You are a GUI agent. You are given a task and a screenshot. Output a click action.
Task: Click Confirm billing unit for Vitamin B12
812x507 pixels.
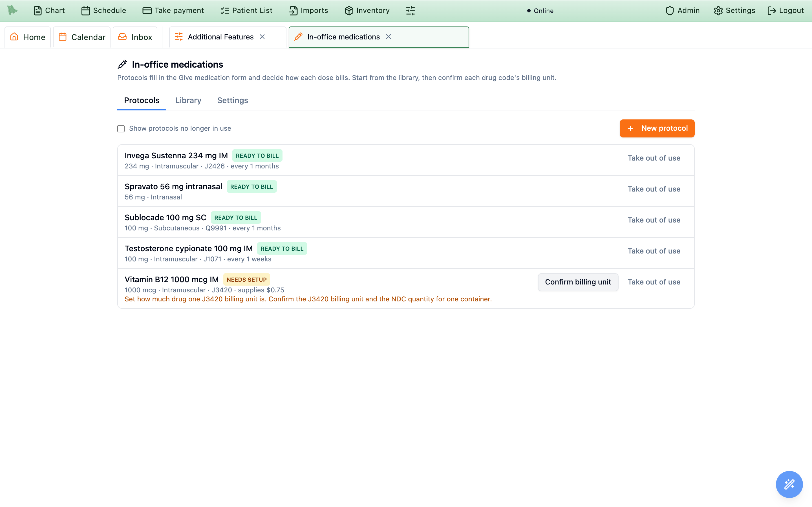pos(578,282)
